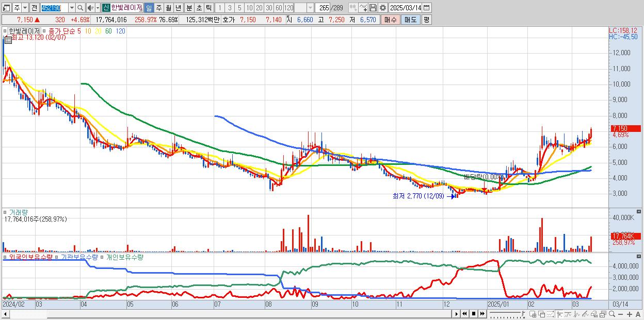Click the 전 market filter button
The width and height of the screenshot is (644, 320).
click(x=34, y=8)
